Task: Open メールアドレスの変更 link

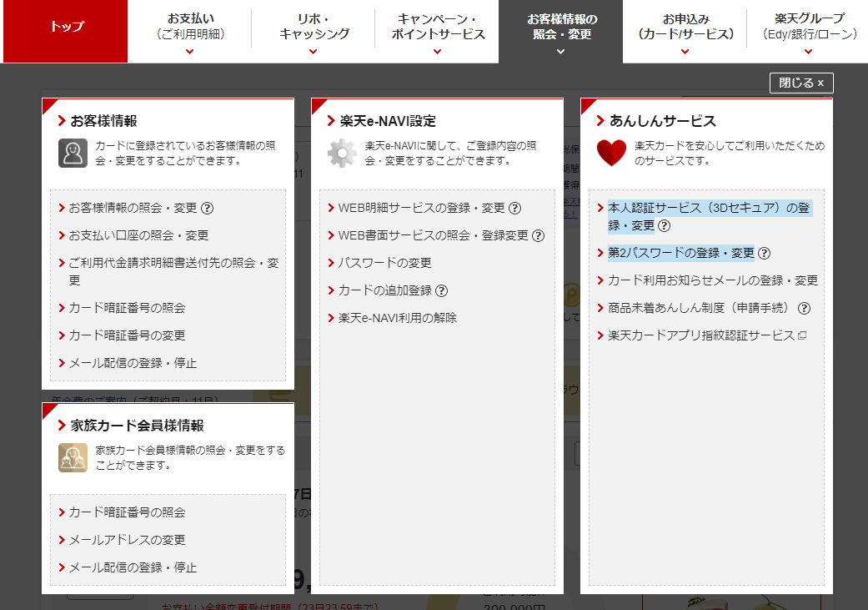Action: coord(127,541)
